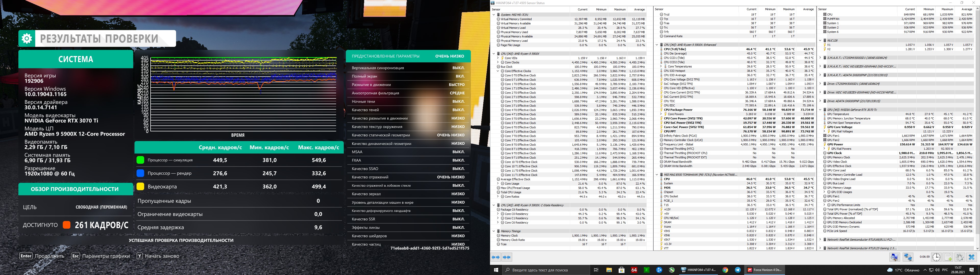Collapse GPU [#0]: NVIDIA GeForce RTX 3070 Ti group
Viewport: 980px width, 275px height.
[820, 110]
